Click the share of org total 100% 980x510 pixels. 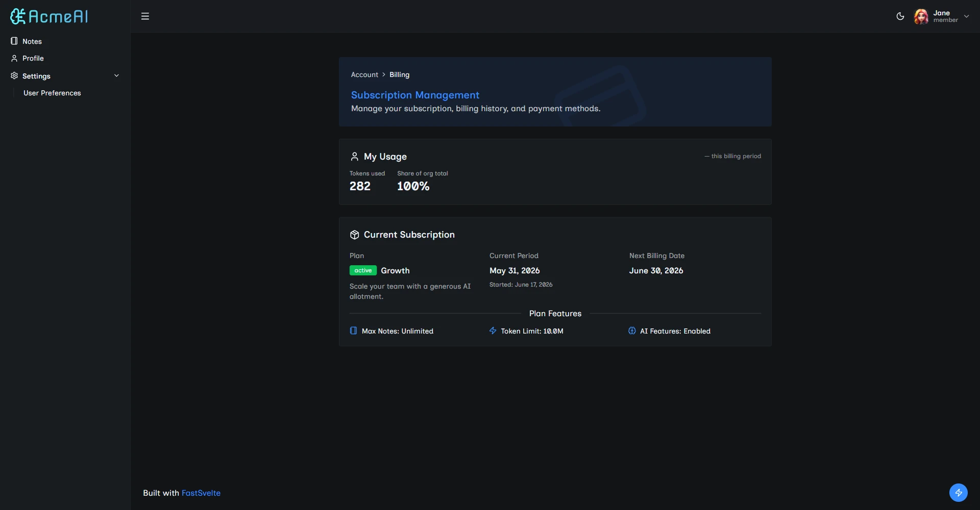(x=413, y=186)
